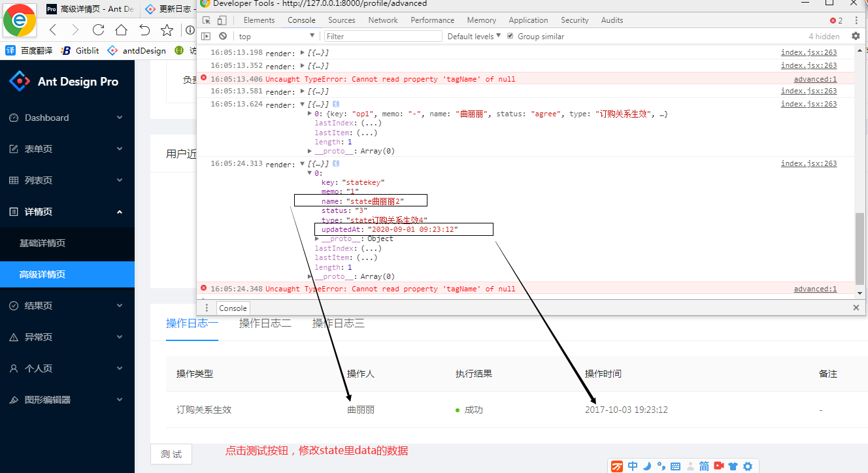
Task: Open the Default levels dropdown
Action: [x=472, y=36]
